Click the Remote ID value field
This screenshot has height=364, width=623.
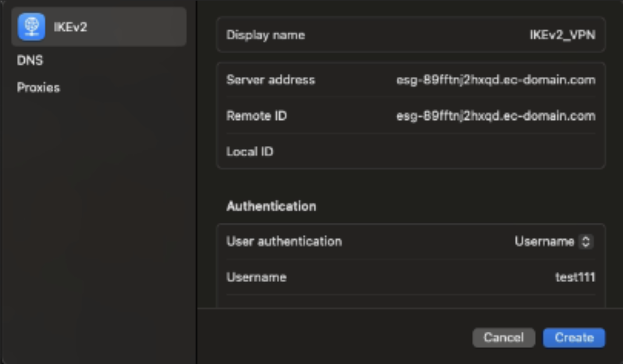click(x=496, y=116)
